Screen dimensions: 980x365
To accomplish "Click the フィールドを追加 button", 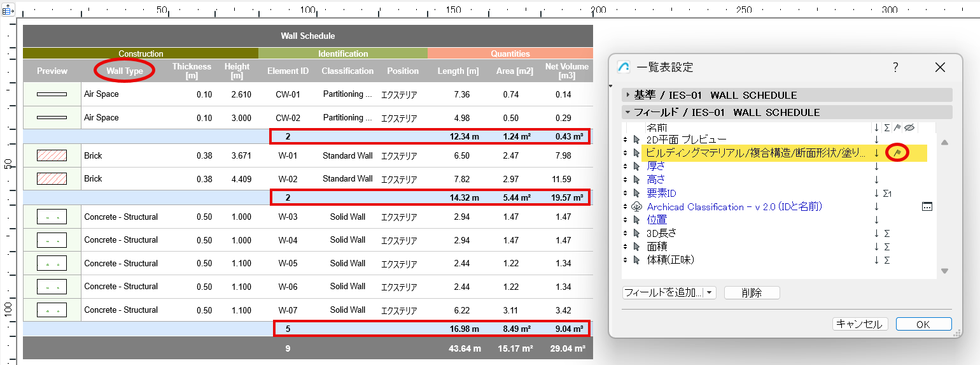I will [663, 292].
